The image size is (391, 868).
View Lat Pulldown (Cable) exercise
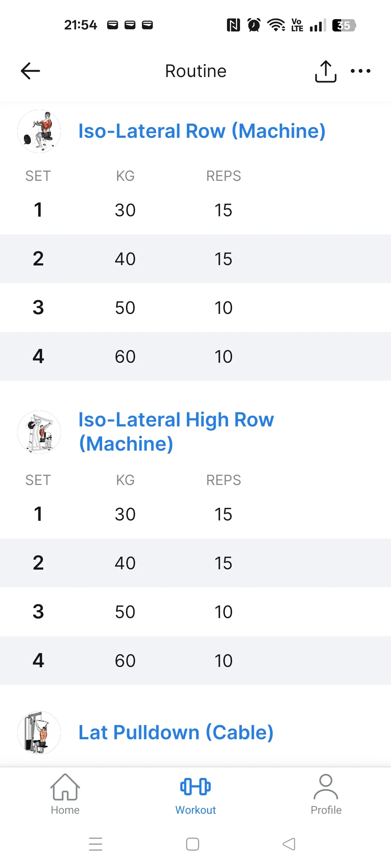[x=176, y=733]
